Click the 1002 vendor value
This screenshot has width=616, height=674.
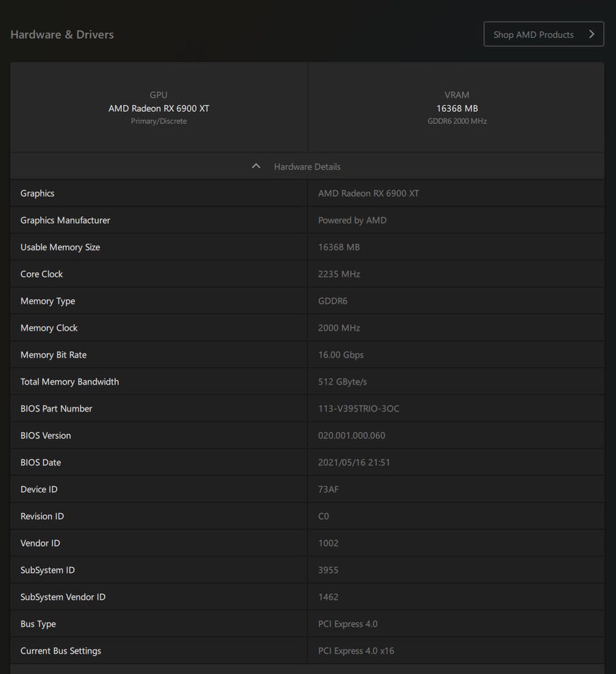click(328, 543)
